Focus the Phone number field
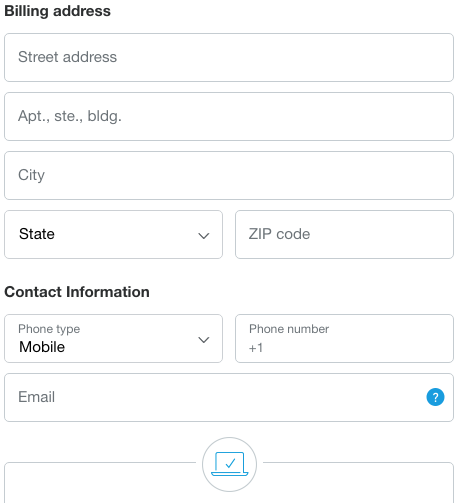Viewport: 460px width, 503px height. click(344, 338)
